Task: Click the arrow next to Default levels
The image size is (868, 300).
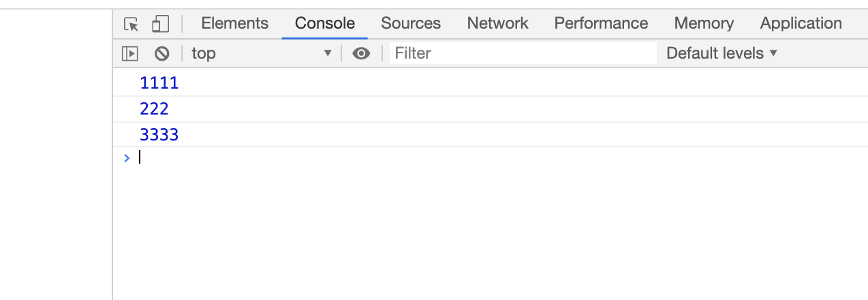Action: (x=773, y=53)
